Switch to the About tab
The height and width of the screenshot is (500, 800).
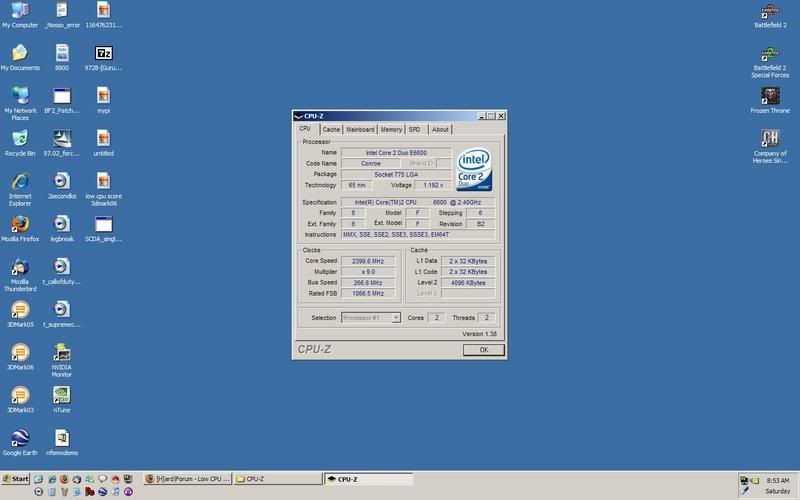[440, 130]
